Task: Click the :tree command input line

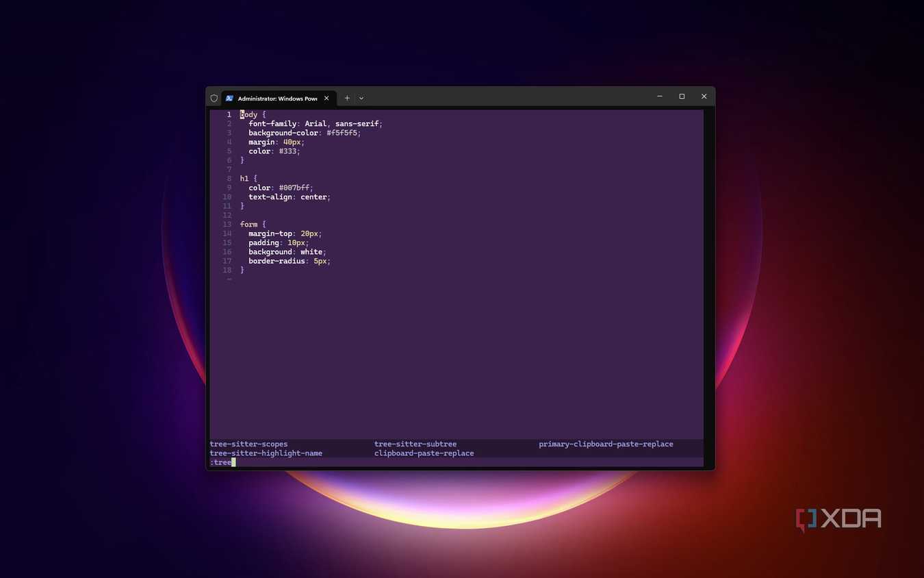Action: 457,462
